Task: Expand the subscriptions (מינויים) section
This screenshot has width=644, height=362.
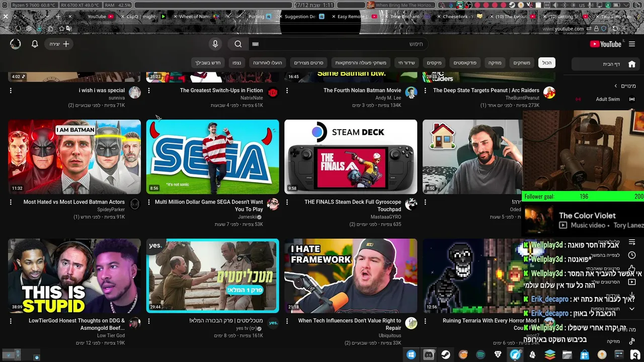Action: point(625,86)
